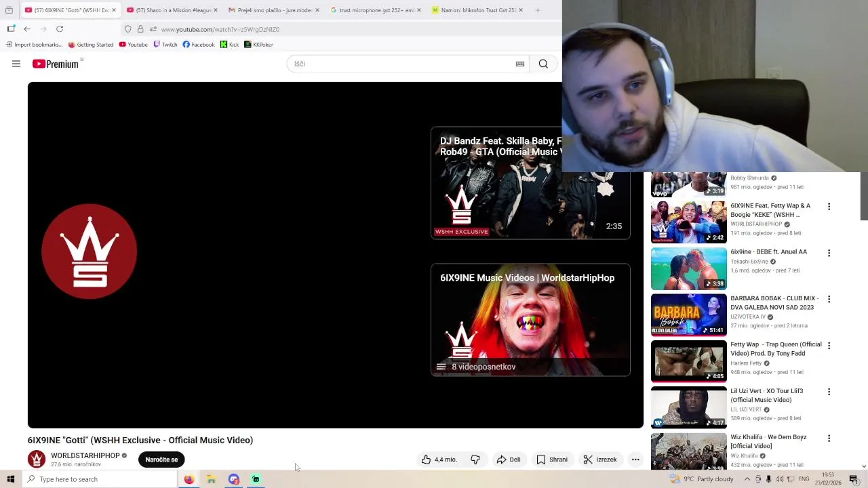
Task: Open File Explorer from the taskbar
Action: [211, 479]
